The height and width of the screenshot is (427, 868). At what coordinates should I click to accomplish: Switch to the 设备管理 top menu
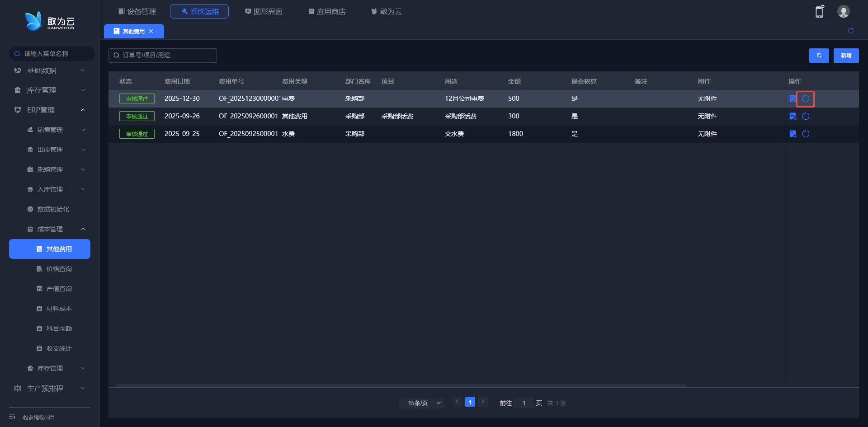pos(137,11)
